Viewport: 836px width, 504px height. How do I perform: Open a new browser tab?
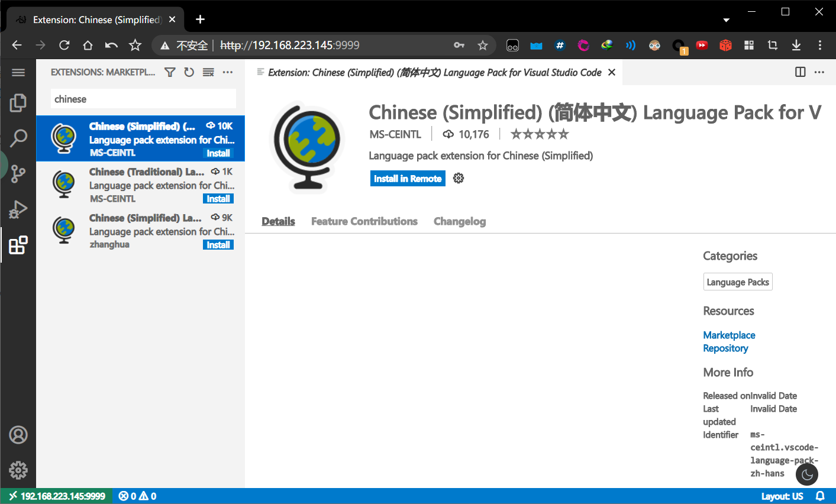(x=201, y=20)
